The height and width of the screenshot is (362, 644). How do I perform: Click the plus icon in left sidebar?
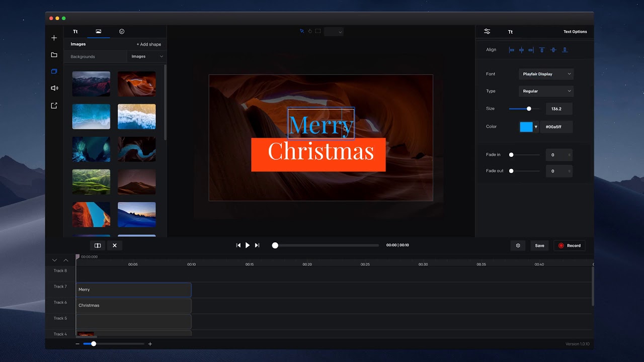pos(54,38)
